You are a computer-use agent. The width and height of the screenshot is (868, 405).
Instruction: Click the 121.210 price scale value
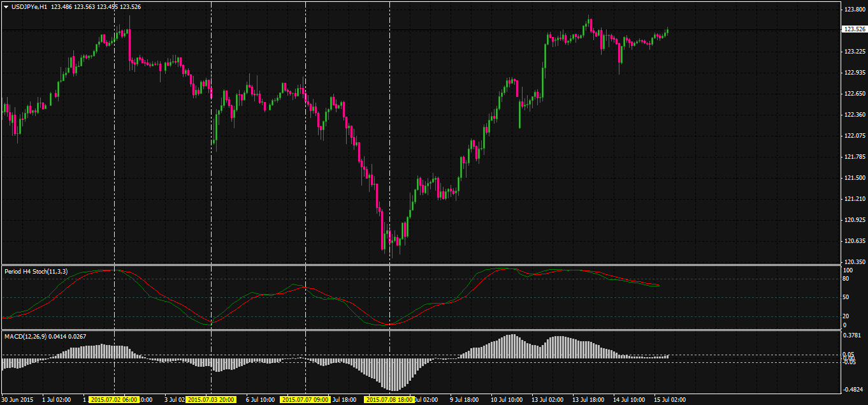(854, 199)
